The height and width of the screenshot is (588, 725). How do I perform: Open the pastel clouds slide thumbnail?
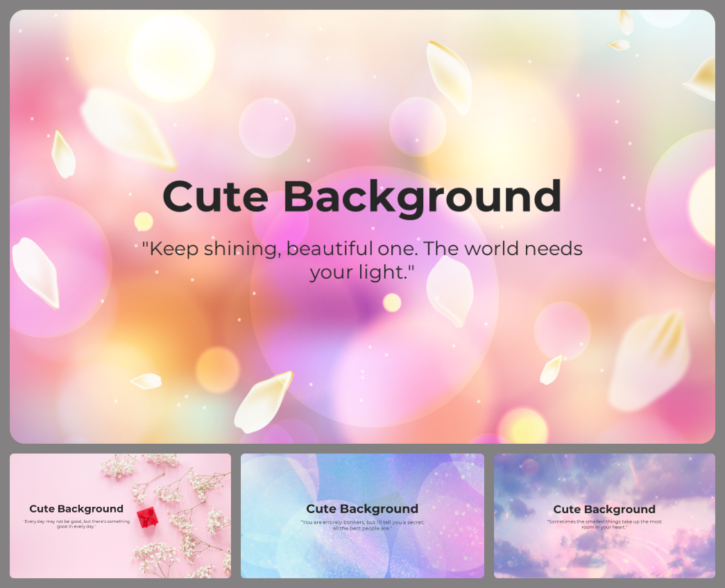pyautogui.click(x=604, y=516)
